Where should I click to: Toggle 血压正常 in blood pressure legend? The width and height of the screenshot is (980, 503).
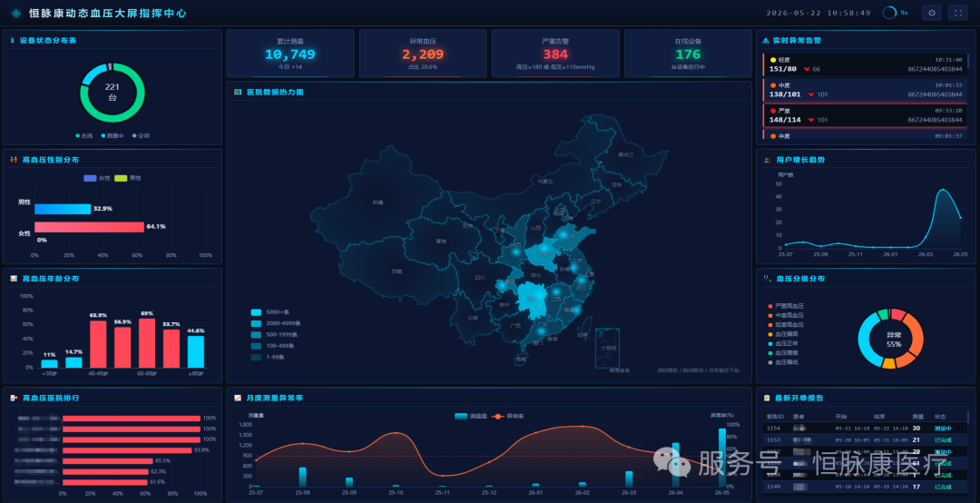click(783, 343)
